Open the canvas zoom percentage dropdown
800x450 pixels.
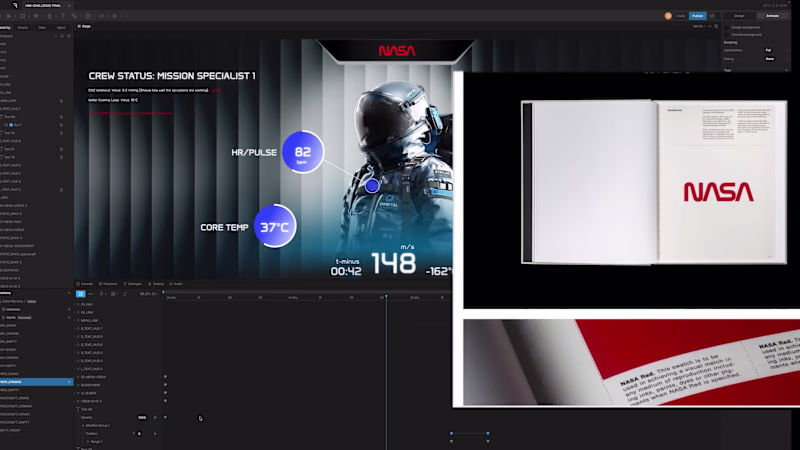[x=699, y=27]
